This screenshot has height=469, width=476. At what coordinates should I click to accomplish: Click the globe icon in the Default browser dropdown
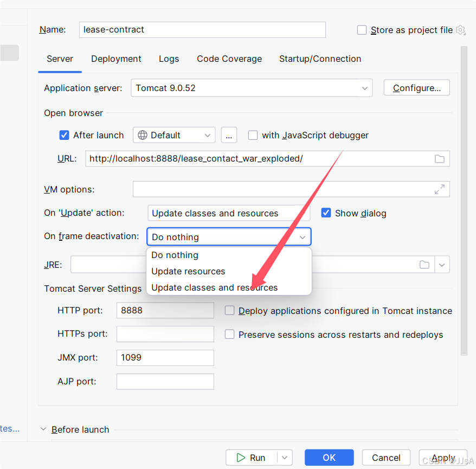(143, 135)
